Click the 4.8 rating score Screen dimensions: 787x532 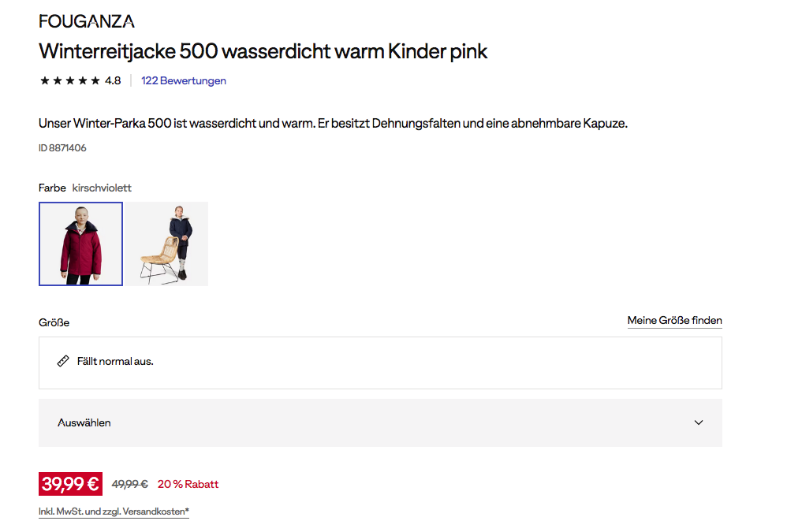113,80
